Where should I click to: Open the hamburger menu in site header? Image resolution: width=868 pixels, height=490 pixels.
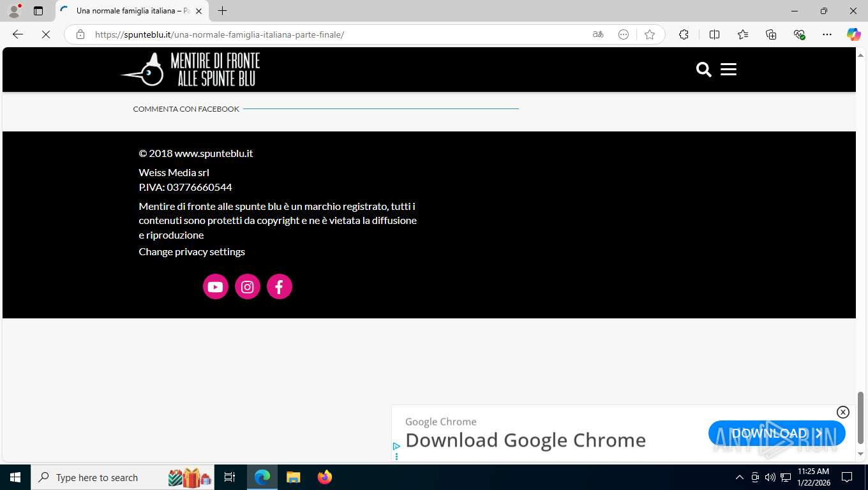coord(728,70)
